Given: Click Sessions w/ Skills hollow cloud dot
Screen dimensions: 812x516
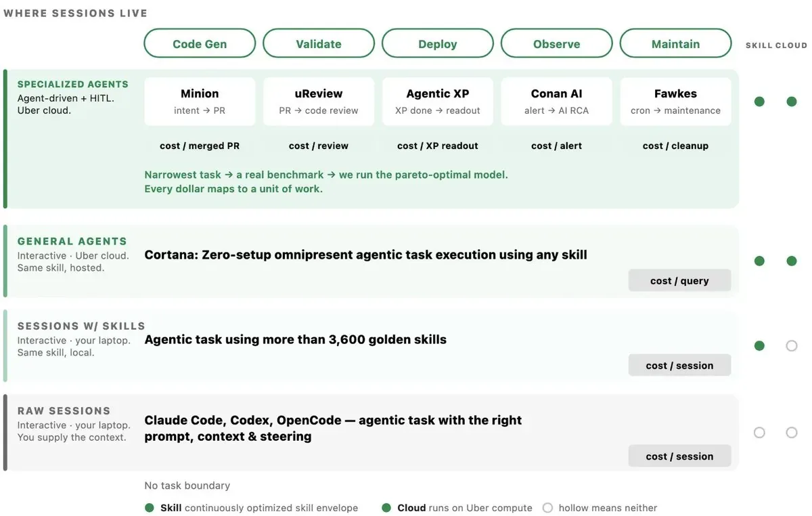Looking at the screenshot, I should [x=792, y=345].
